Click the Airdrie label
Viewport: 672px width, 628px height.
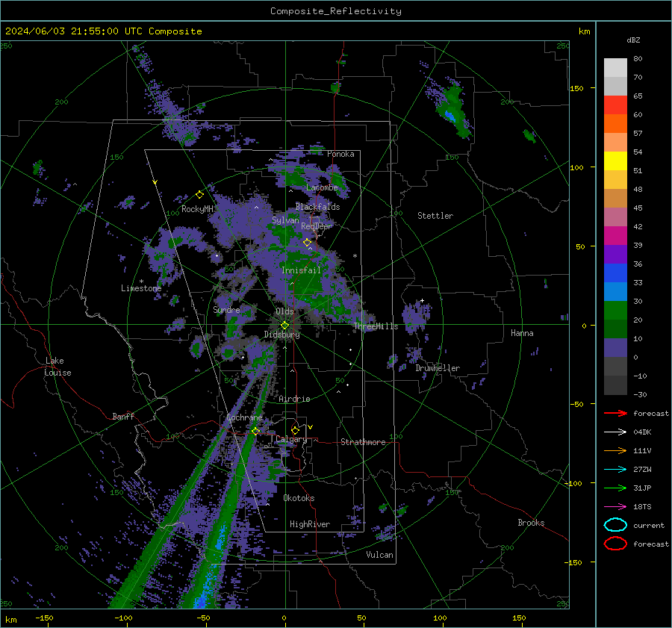pos(294,399)
